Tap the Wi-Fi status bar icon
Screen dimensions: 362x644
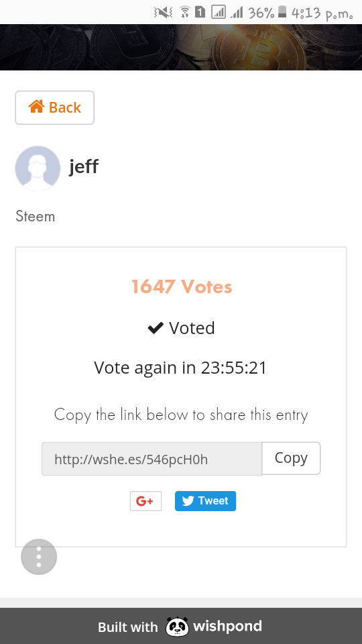(x=185, y=13)
